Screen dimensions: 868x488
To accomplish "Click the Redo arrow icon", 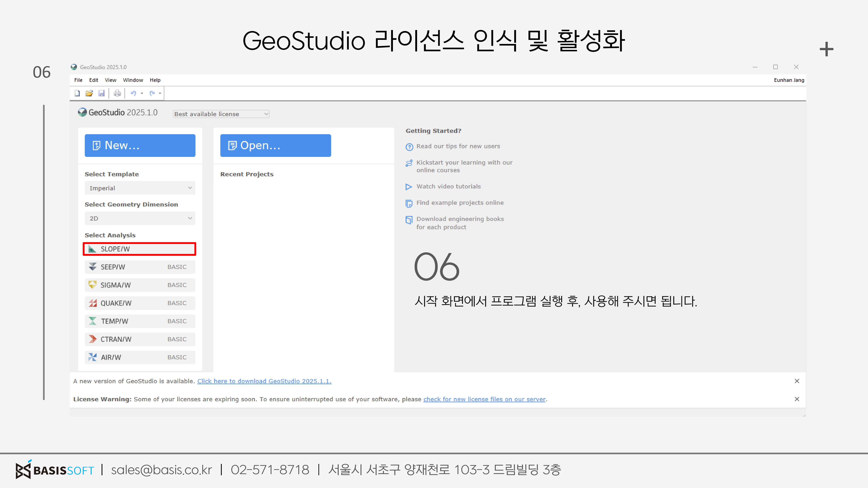I will click(x=152, y=93).
